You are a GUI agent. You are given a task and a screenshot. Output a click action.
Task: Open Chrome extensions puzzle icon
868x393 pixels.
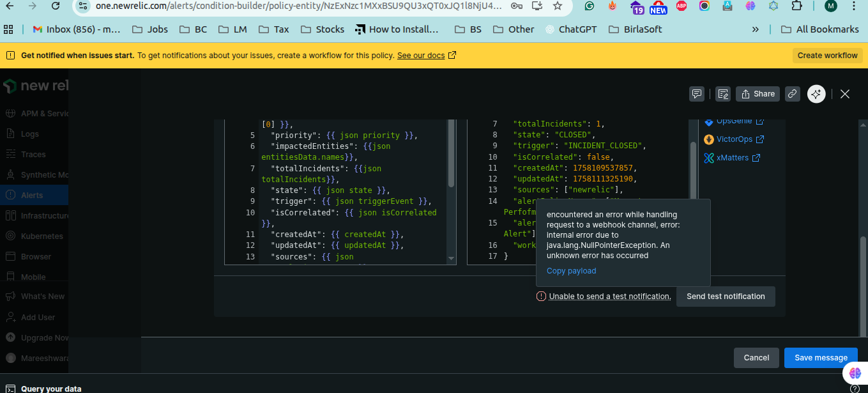pos(796,6)
